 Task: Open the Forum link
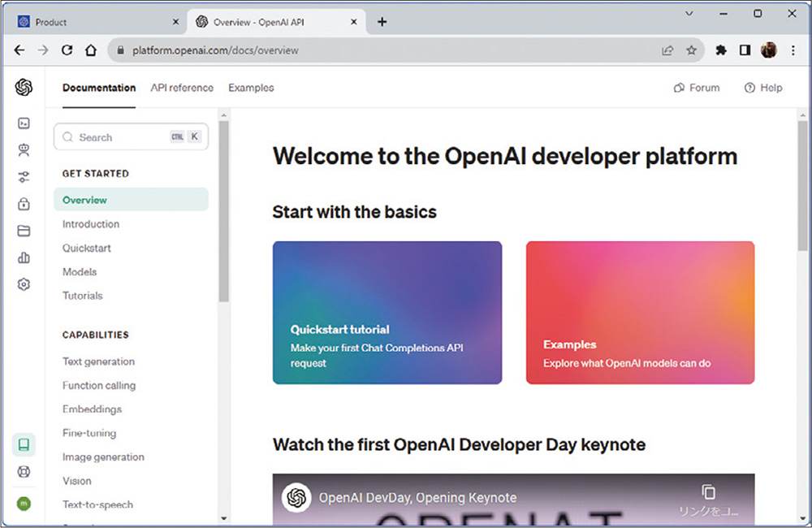(x=697, y=88)
